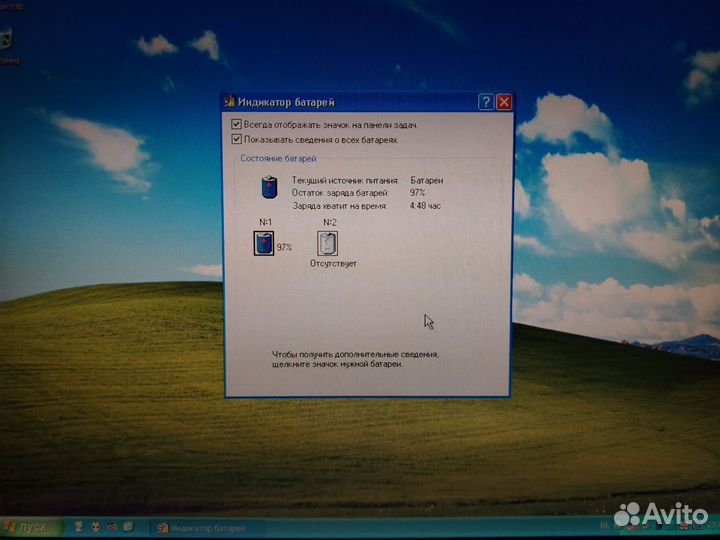The height and width of the screenshot is (540, 720).
Task: Select the missing battery №2 icon
Action: (x=327, y=243)
